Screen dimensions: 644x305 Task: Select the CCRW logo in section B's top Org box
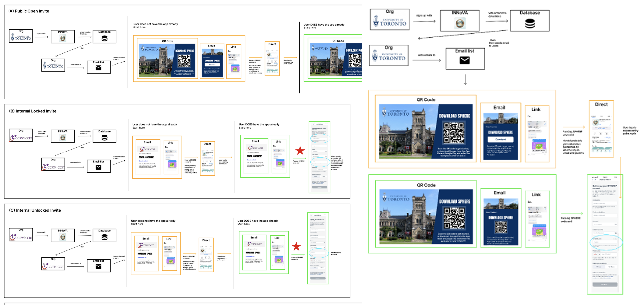tap(21, 138)
